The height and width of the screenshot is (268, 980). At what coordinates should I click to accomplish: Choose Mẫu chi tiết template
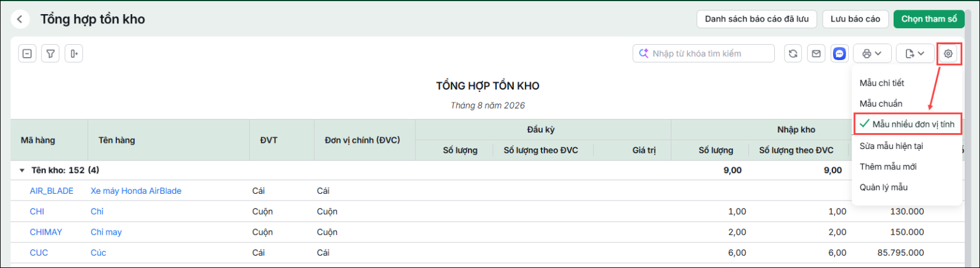pyautogui.click(x=882, y=83)
